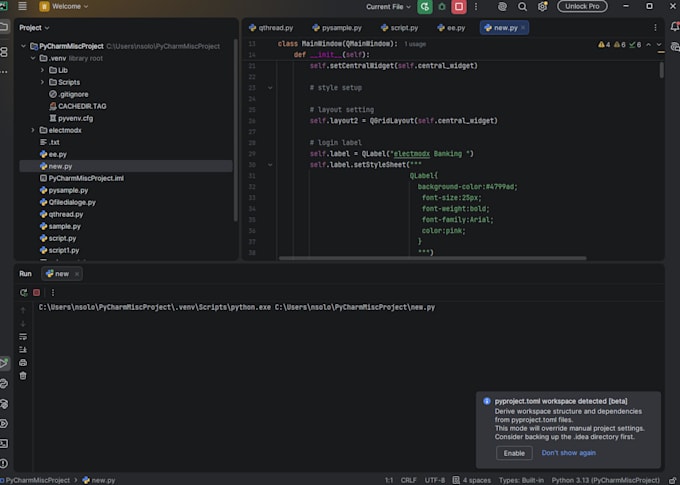Open More tool windows ellipsis in the left sidebar
This screenshot has width=680, height=485.
click(4, 72)
